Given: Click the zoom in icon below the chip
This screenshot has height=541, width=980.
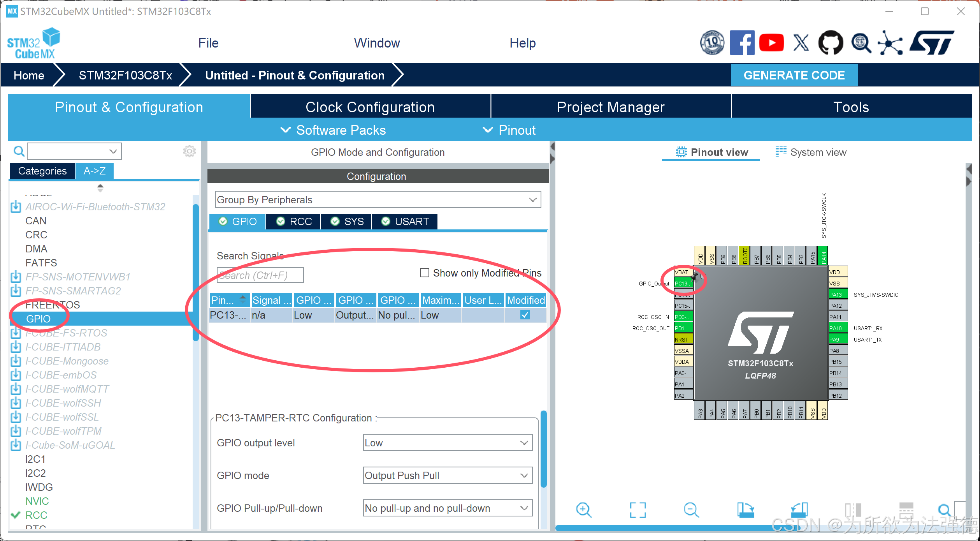Looking at the screenshot, I should [x=584, y=510].
